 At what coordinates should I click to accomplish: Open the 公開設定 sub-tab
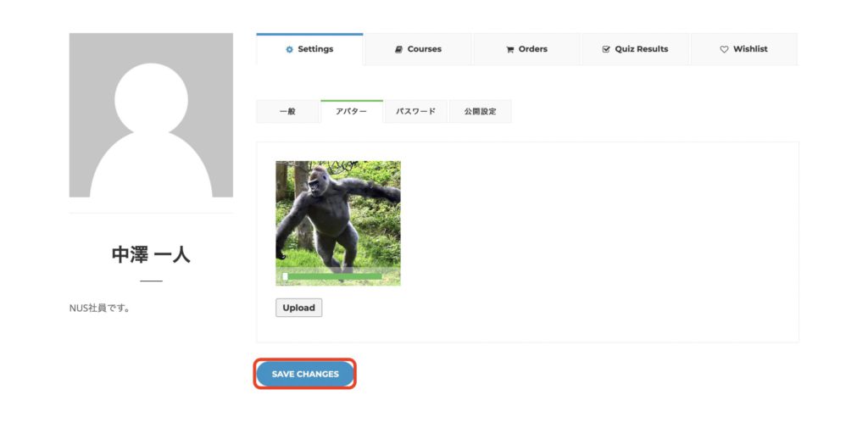(480, 111)
